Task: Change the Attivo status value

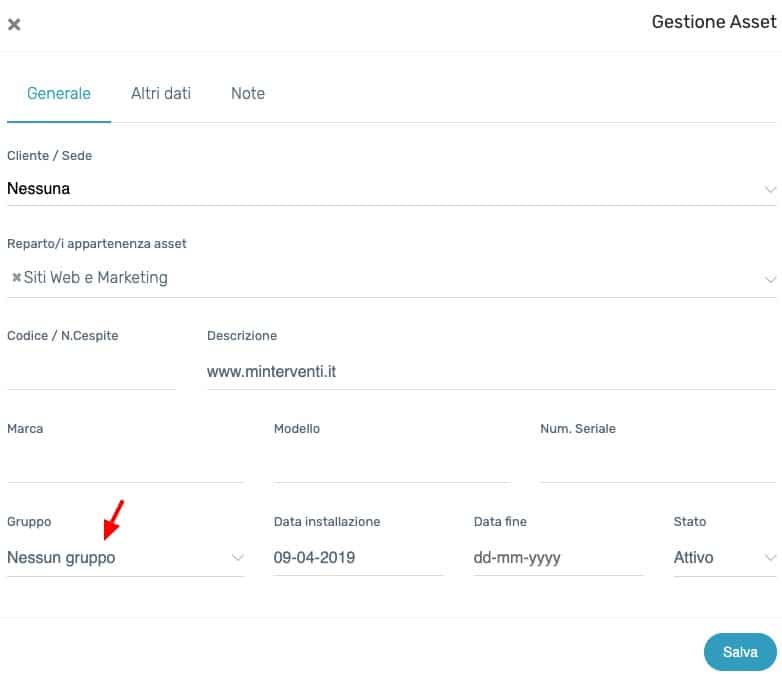Action: tap(693, 557)
